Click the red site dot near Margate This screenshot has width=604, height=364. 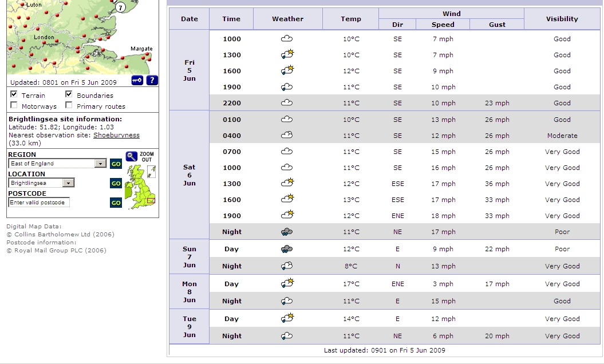tap(149, 57)
